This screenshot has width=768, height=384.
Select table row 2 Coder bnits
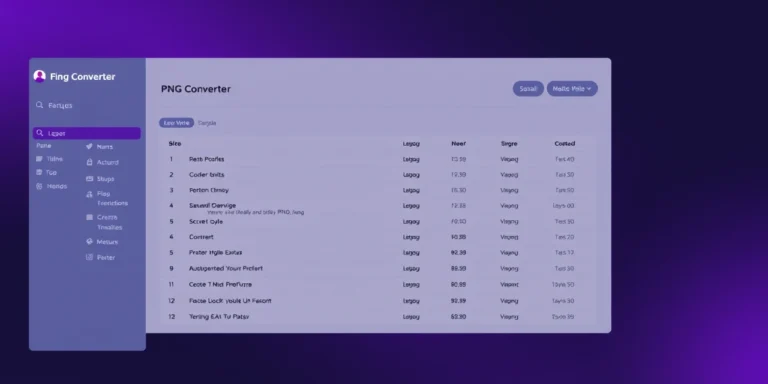tap(378, 174)
